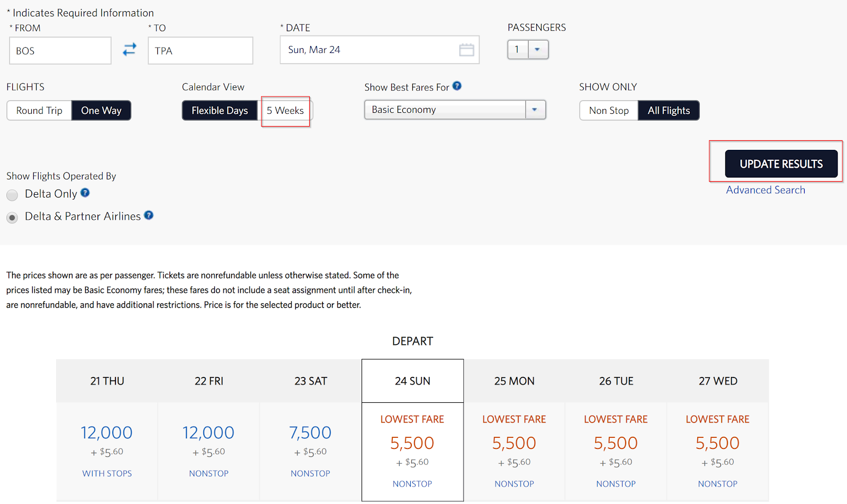Choose the 21 THU fare with stops
Image resolution: width=847 pixels, height=504 pixels.
(x=107, y=433)
